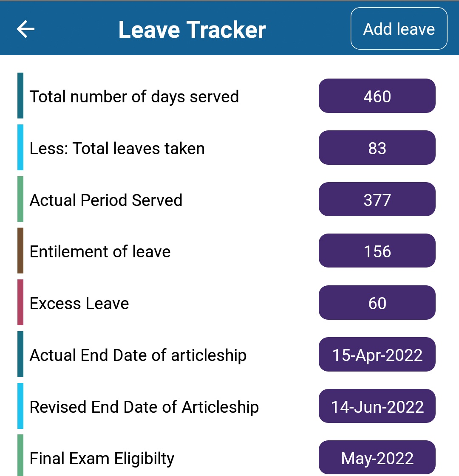Tap the 60 excess leave value
This screenshot has height=476, width=459.
(x=377, y=303)
